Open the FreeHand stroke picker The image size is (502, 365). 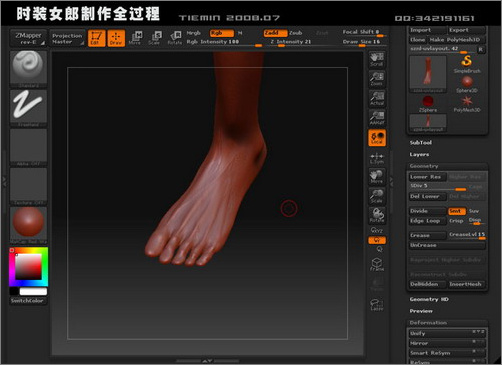tap(28, 108)
